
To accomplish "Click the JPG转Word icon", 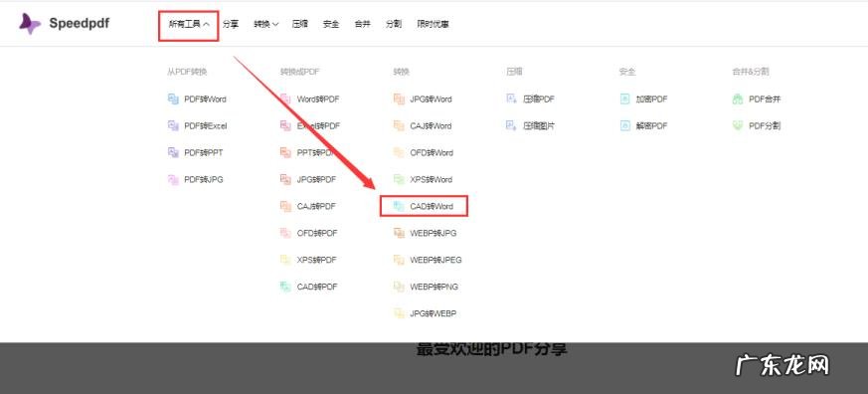I will 399,99.
